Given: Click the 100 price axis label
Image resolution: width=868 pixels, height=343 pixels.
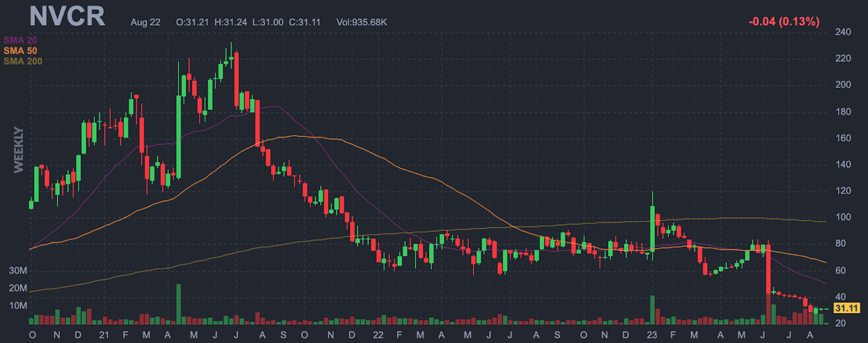Looking at the screenshot, I should pos(843,218).
